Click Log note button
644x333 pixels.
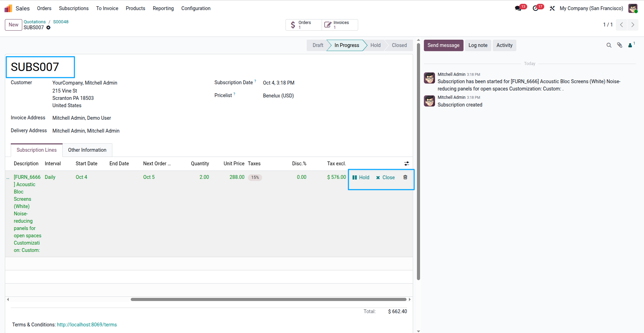click(478, 45)
